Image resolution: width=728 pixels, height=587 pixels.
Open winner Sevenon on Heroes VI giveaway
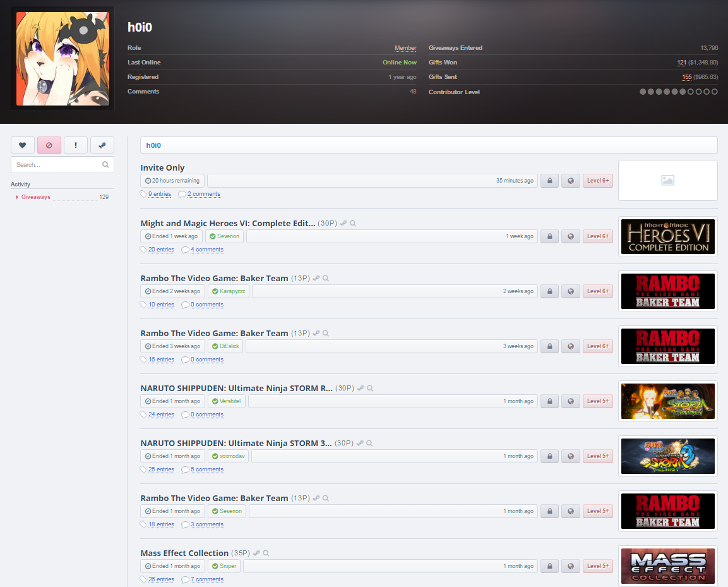pyautogui.click(x=228, y=236)
